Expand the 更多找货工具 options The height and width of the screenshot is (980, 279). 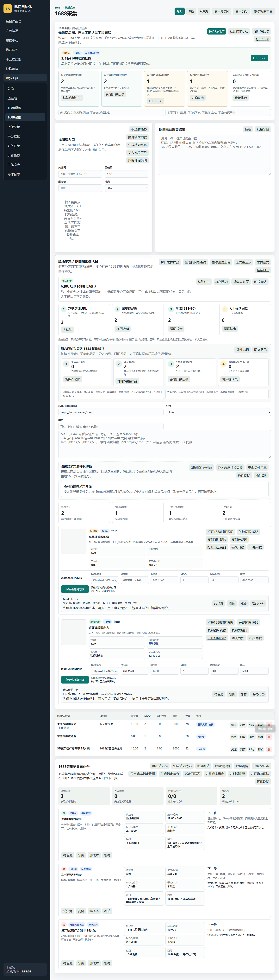click(137, 153)
